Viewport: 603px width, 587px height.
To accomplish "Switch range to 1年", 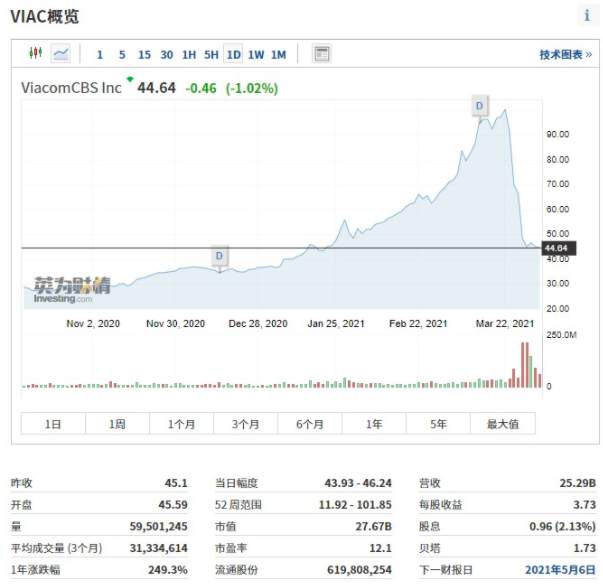I will (374, 424).
